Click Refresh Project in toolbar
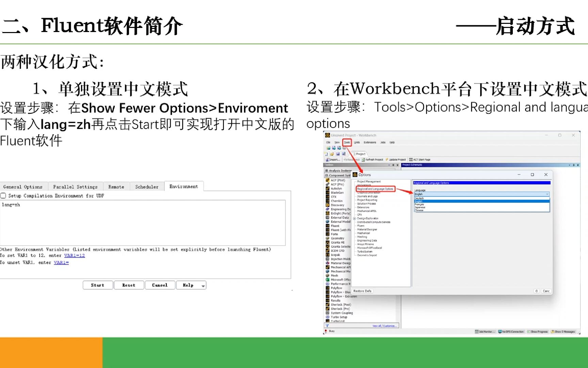This screenshot has width=588, height=368. click(x=372, y=159)
